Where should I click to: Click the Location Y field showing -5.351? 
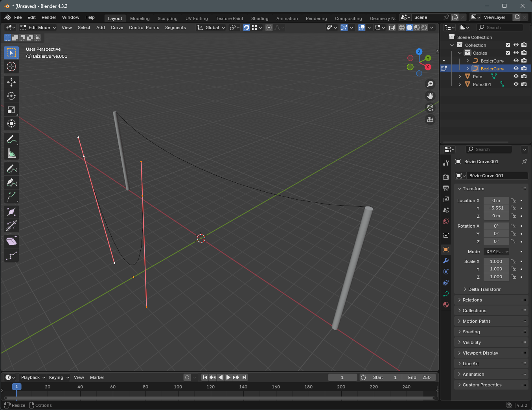(496, 208)
